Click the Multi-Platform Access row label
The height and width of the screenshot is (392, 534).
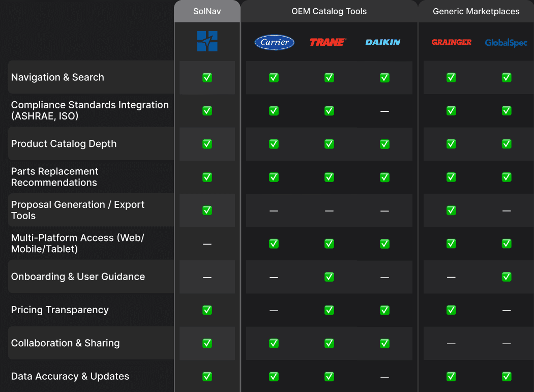(x=78, y=243)
